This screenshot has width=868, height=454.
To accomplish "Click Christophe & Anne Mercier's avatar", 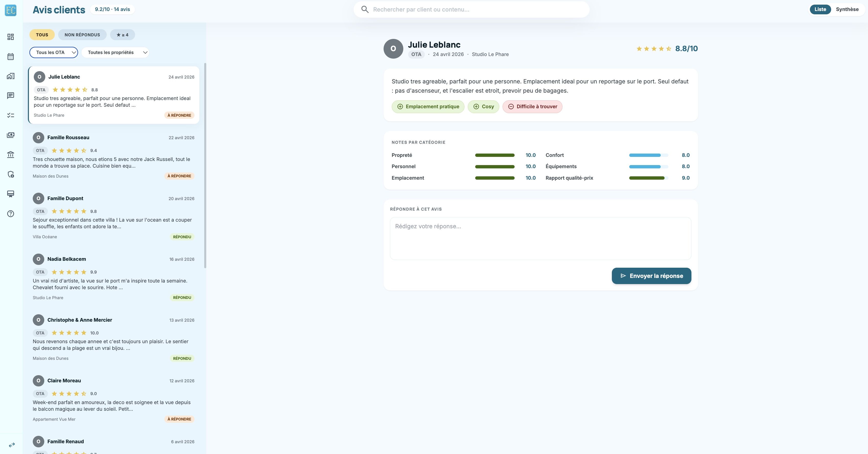I will [38, 320].
